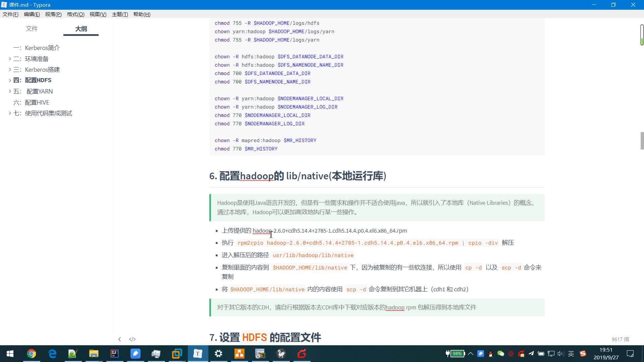Open Microsoft Edge from taskbar
Viewport: 644px width, 362px height.
coord(52,354)
